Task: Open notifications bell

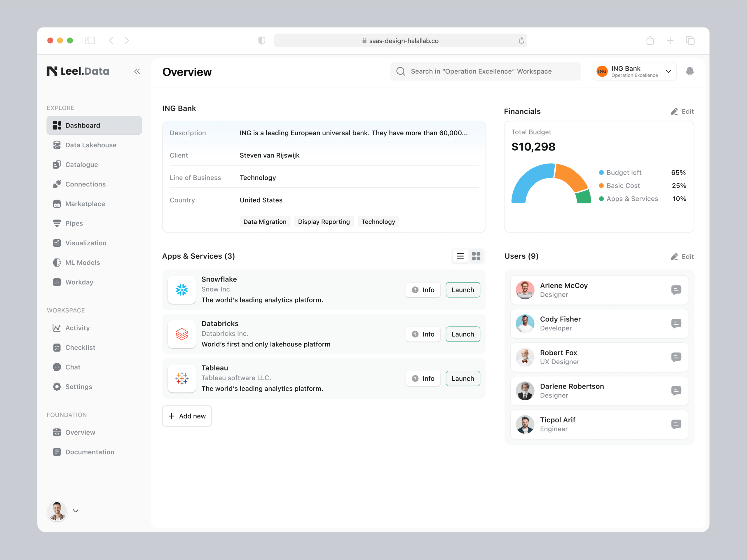Action: [x=690, y=71]
